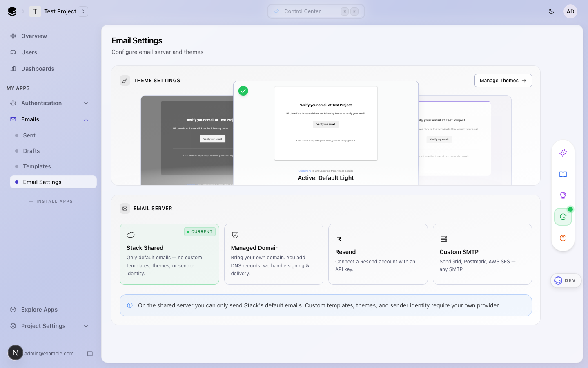Click the Authentication fingerprint icon
The image size is (588, 368).
(13, 103)
